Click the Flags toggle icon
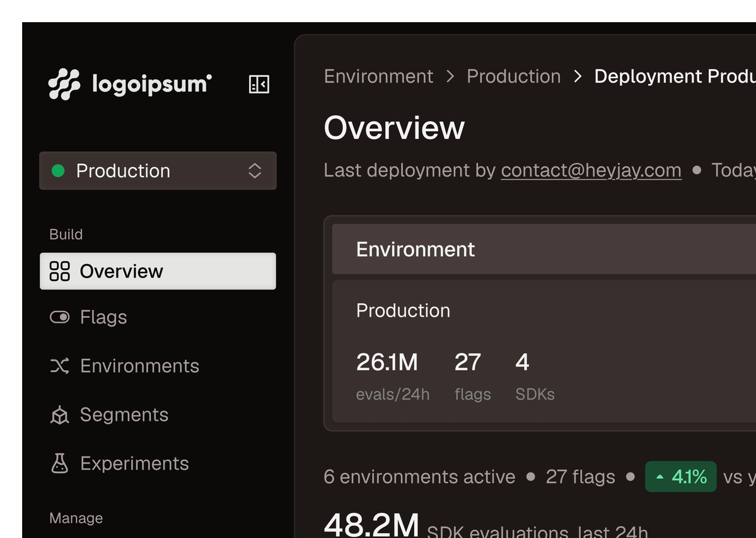The image size is (756, 538). [x=60, y=317]
